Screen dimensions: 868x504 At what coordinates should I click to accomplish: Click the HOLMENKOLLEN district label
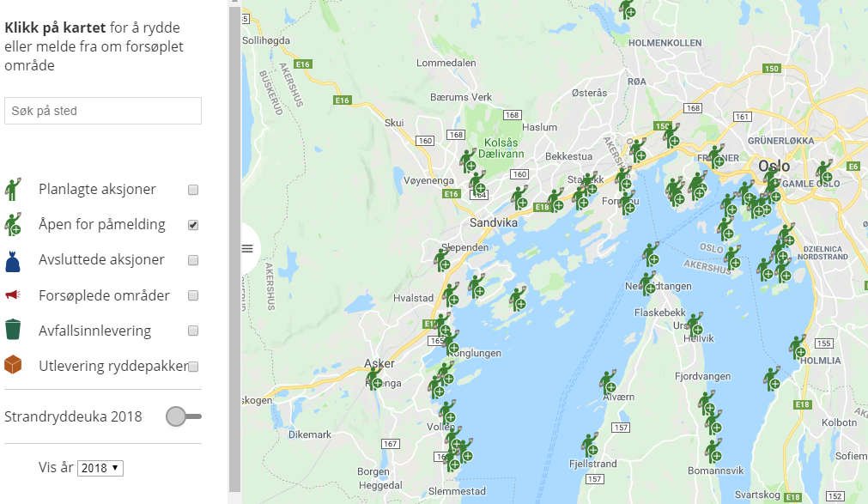[665, 43]
